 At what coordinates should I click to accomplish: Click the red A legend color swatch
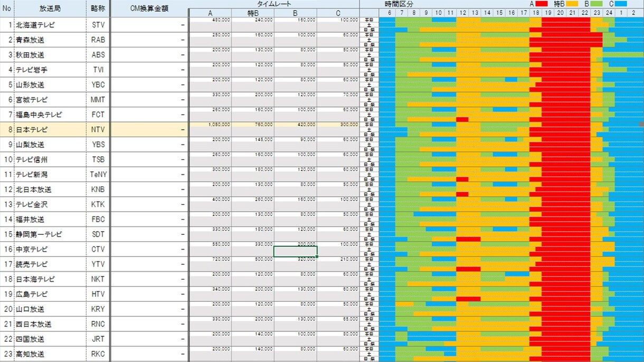[x=542, y=4]
